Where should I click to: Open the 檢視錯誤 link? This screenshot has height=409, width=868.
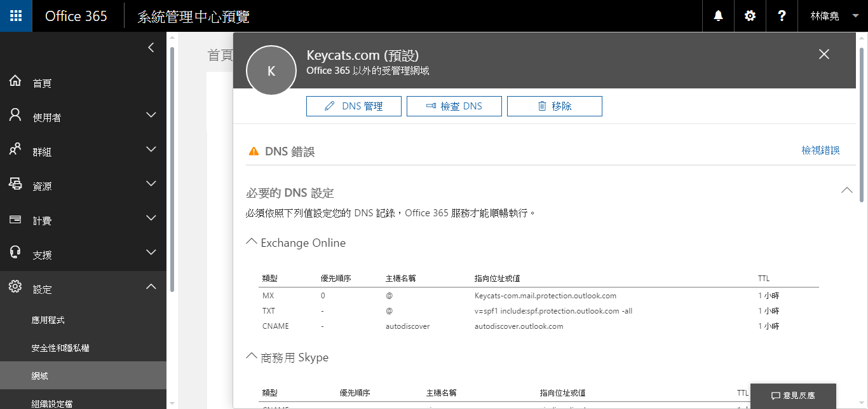[820, 150]
